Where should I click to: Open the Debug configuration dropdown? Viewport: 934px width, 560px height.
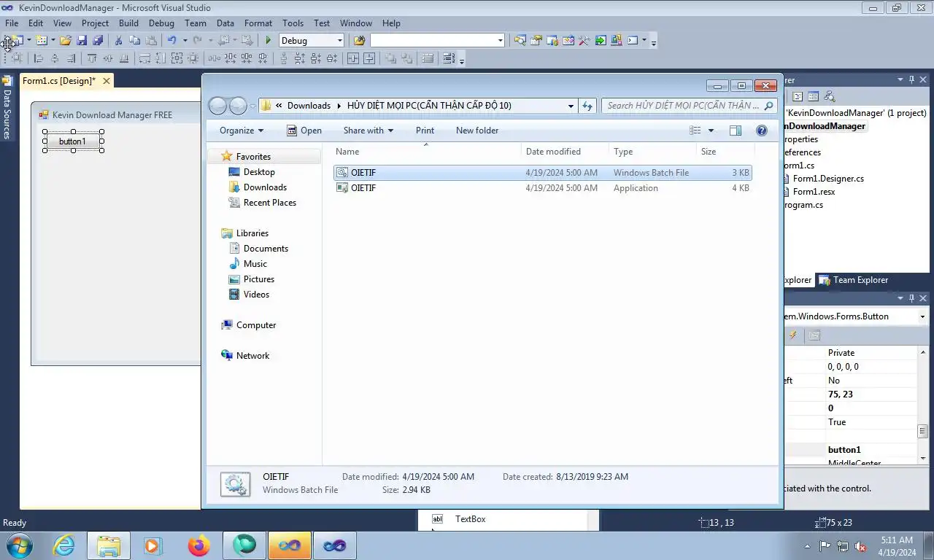tap(340, 41)
